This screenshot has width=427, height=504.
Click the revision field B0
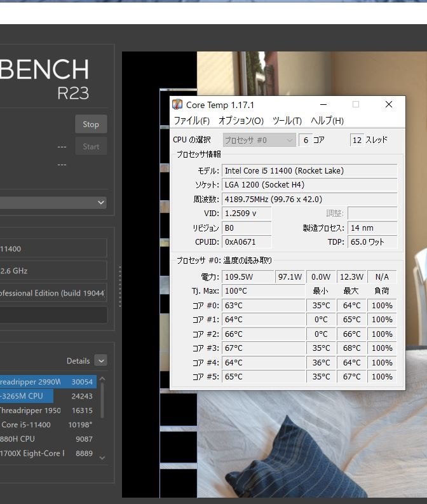(247, 228)
